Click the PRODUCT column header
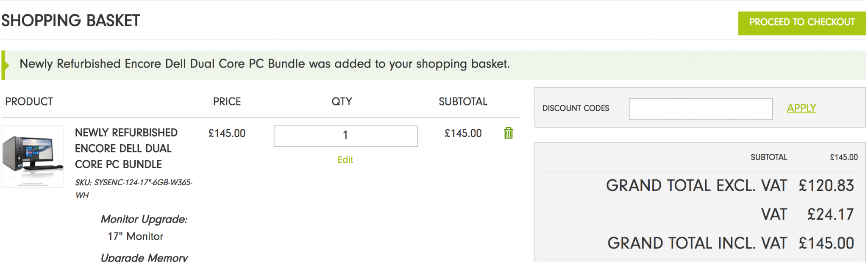 coord(29,102)
